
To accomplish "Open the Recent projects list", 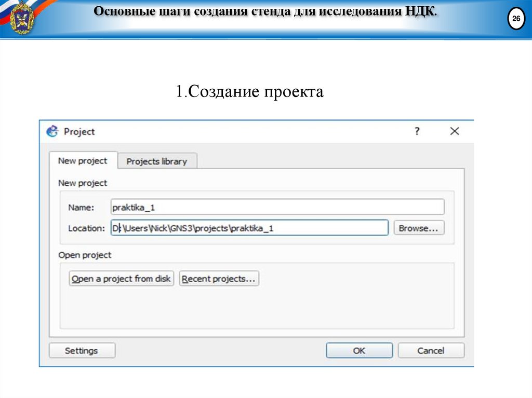I will pyautogui.click(x=219, y=279).
